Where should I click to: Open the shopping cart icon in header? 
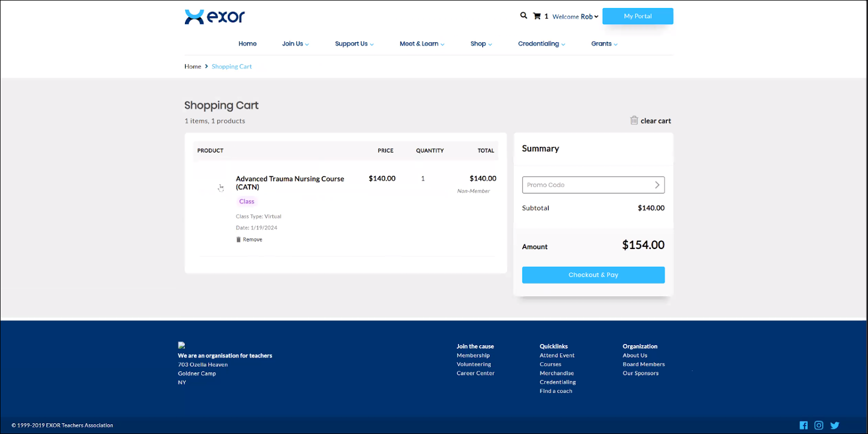537,16
